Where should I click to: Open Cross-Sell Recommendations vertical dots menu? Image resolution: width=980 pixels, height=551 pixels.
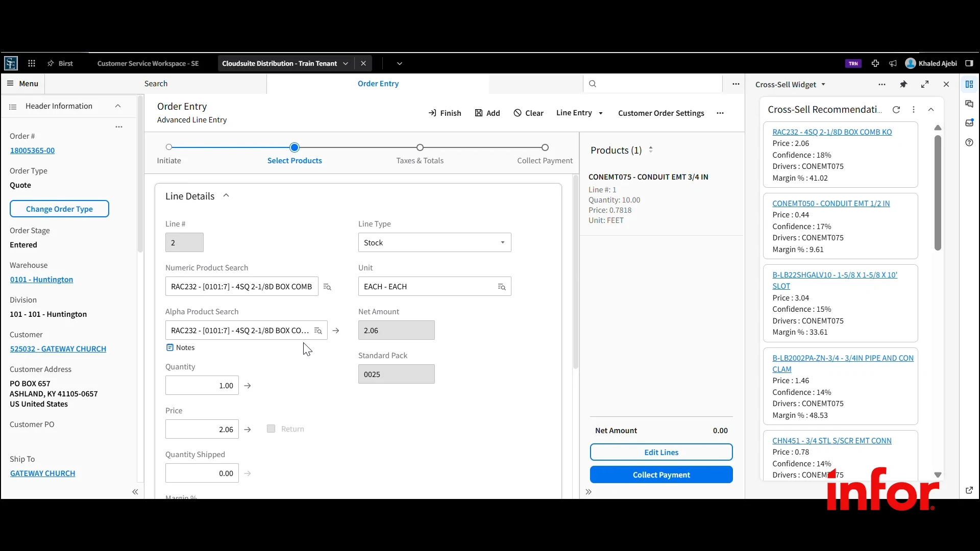pos(914,109)
